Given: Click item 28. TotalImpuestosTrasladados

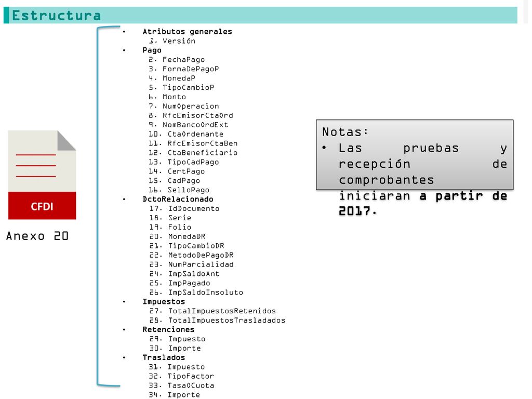Looking at the screenshot, I should 218,320.
